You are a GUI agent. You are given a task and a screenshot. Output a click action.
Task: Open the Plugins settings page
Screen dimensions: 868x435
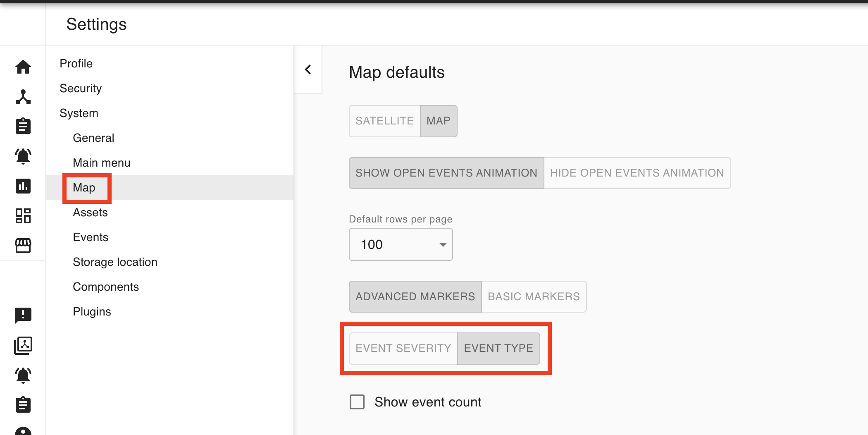click(x=92, y=312)
